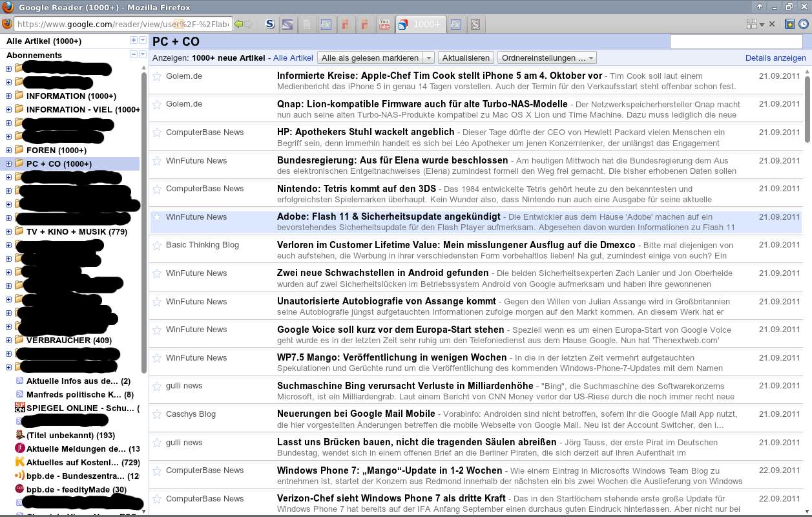Viewport: 812px width, 517px height.
Task: Star the Qnap Lion firmware article
Action: [x=156, y=104]
